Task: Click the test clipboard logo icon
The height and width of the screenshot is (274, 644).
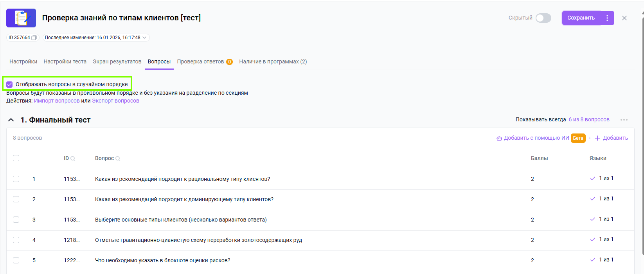Action: pyautogui.click(x=21, y=18)
